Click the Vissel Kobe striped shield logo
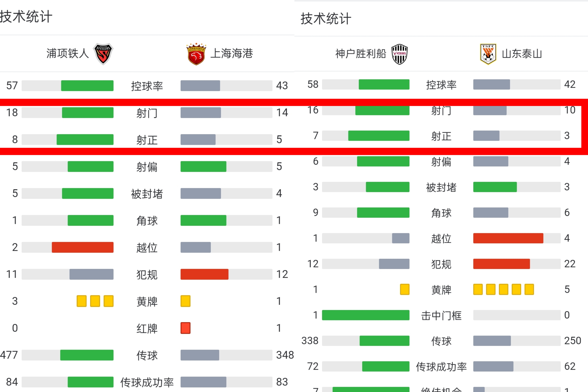 coord(400,54)
